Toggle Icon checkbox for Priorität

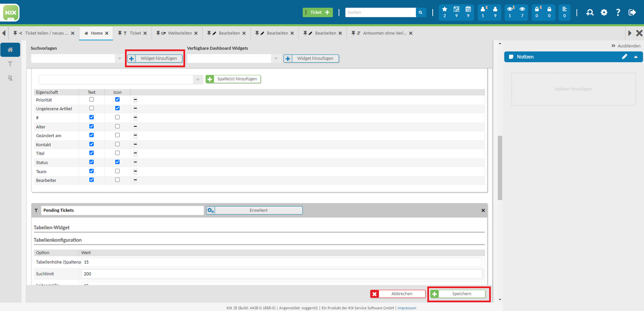coord(117,99)
